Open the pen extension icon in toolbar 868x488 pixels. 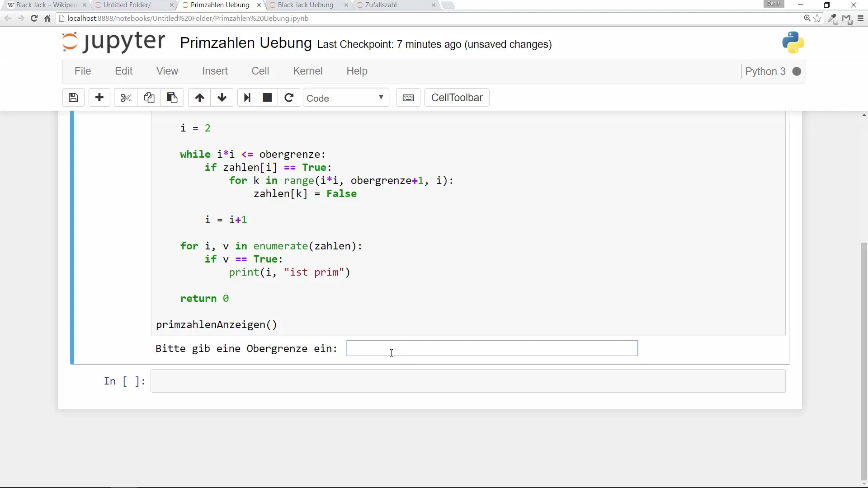click(832, 19)
